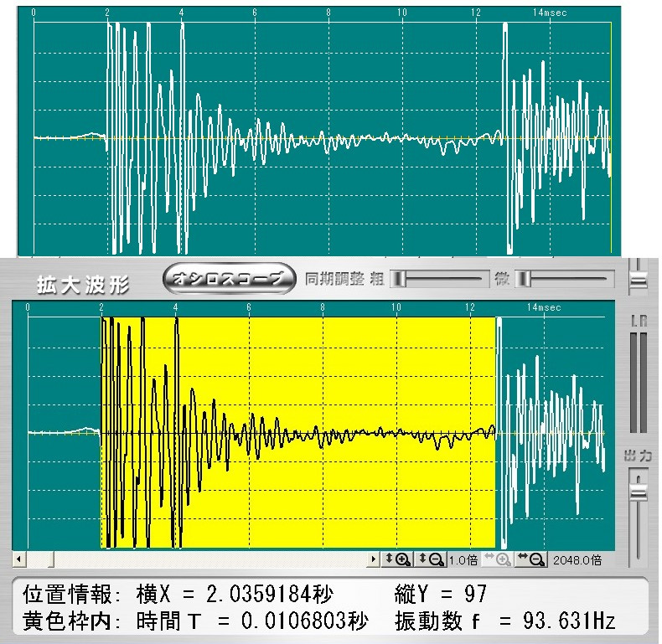
Task: Click the 1.0倍 vertical magnification readout
Action: [463, 559]
